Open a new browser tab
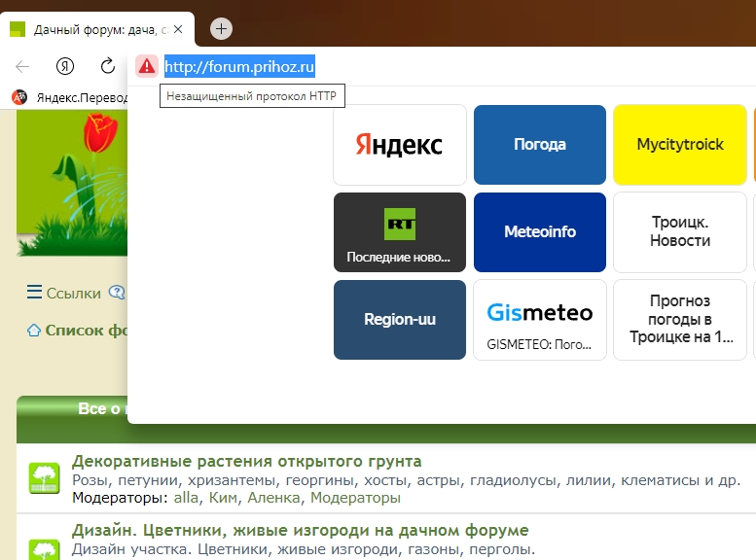The image size is (756, 560). tap(221, 28)
